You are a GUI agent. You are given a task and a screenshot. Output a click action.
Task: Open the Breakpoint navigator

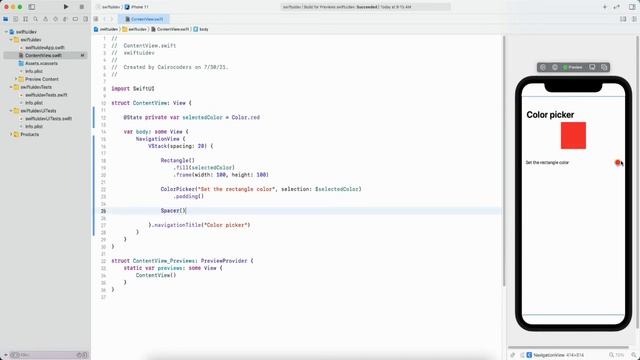coord(76,19)
